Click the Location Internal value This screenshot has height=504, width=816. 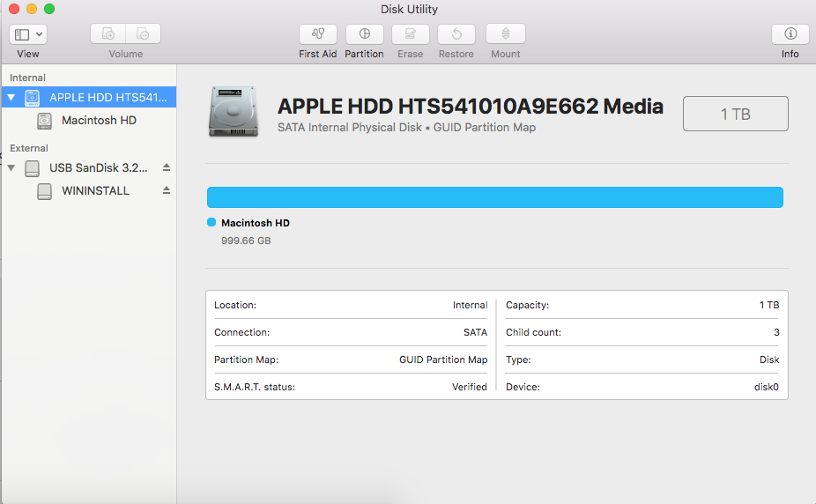pyautogui.click(x=470, y=306)
